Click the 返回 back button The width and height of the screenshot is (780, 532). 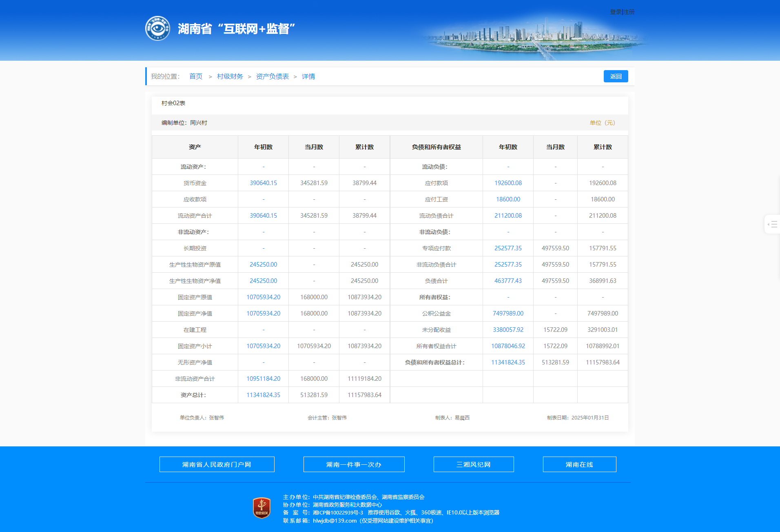click(616, 76)
